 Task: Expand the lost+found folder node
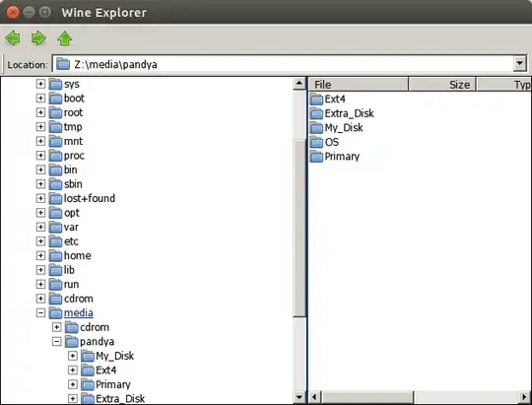(40, 198)
